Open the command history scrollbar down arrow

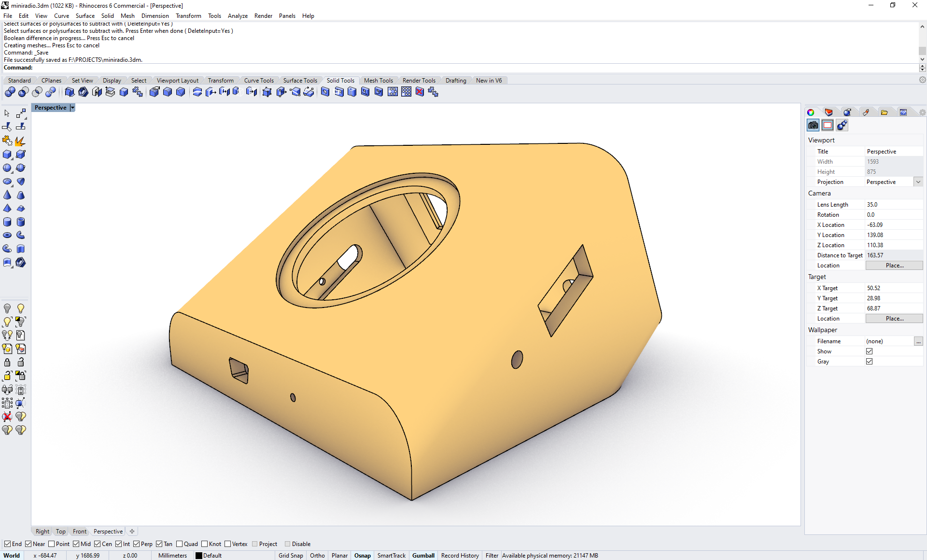[922, 59]
